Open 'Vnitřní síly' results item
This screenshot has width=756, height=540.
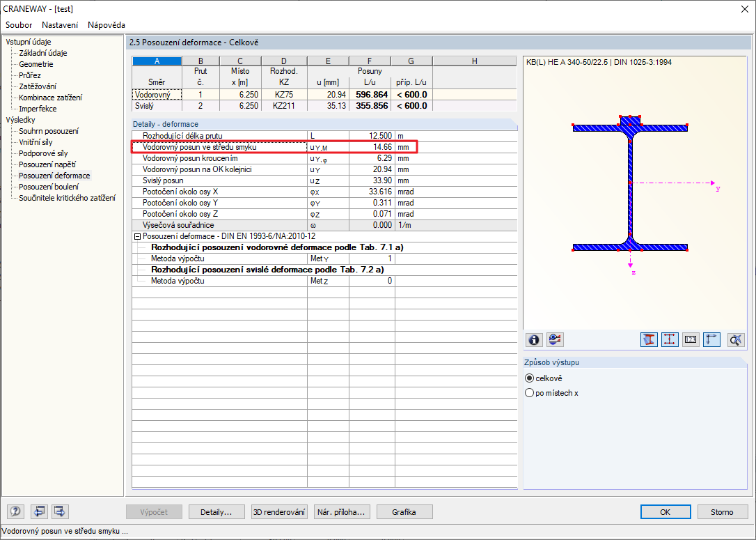coord(36,142)
